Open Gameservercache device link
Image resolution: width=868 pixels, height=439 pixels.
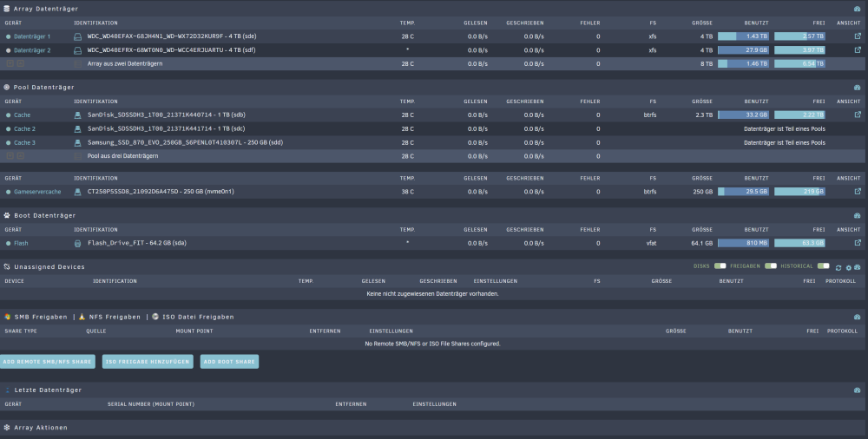37,192
